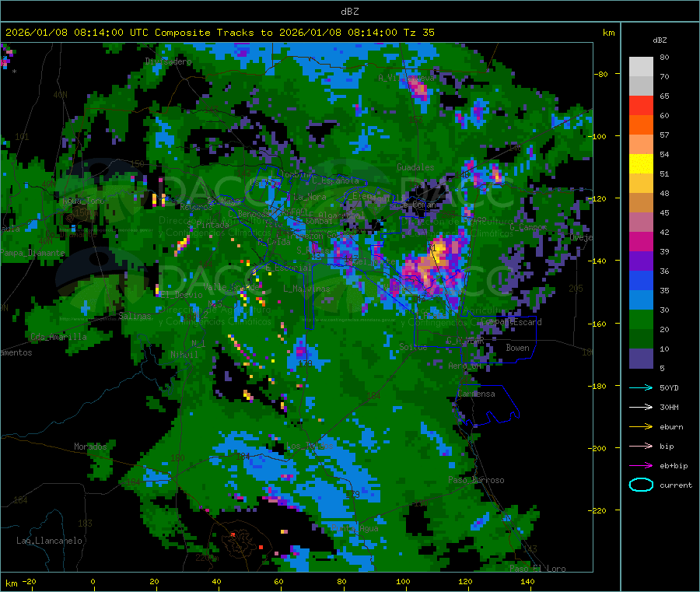Click the 'Paso_Barroso' map label
The width and height of the screenshot is (700, 592).
pos(476,480)
